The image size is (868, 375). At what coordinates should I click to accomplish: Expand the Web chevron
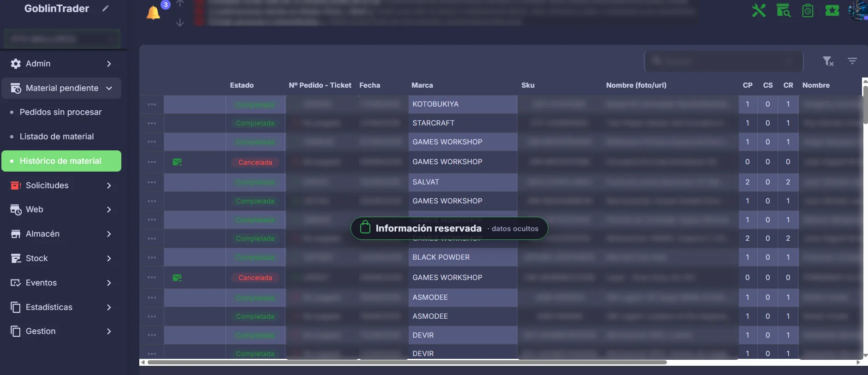[109, 209]
